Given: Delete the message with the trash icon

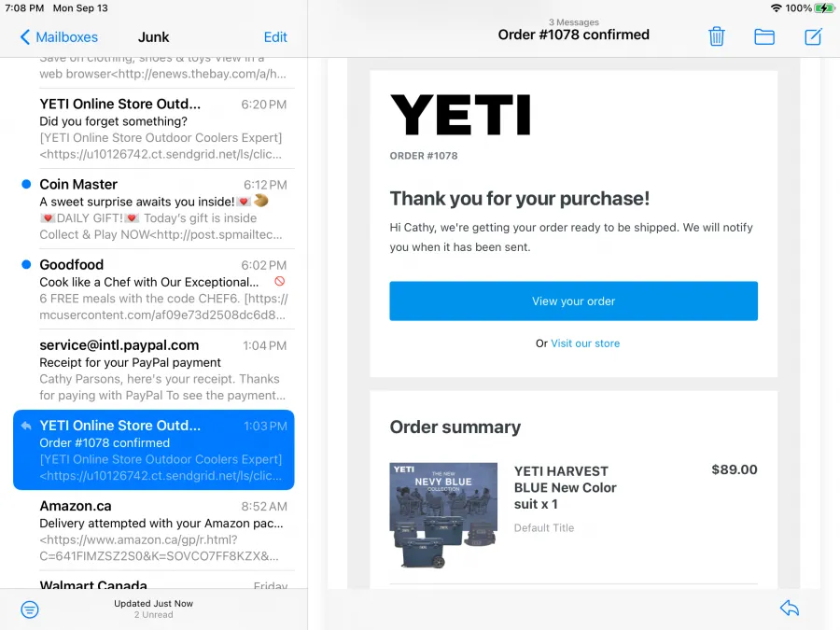Looking at the screenshot, I should coord(716,36).
